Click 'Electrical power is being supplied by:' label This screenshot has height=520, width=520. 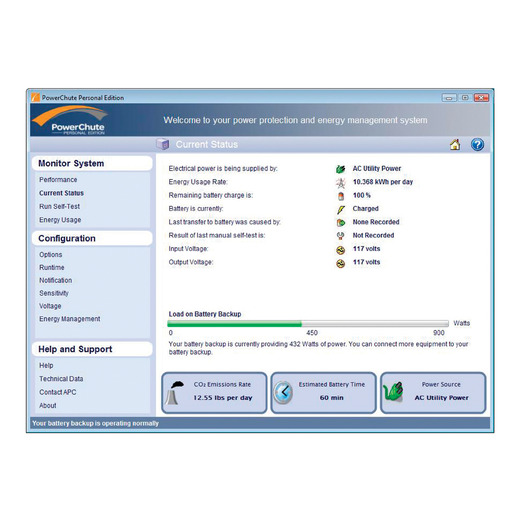[x=223, y=169]
